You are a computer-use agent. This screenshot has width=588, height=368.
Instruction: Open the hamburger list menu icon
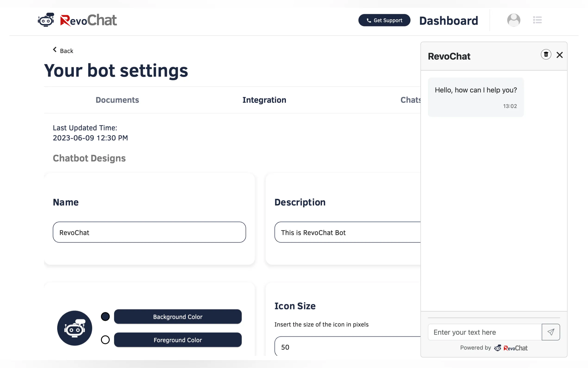(x=537, y=20)
